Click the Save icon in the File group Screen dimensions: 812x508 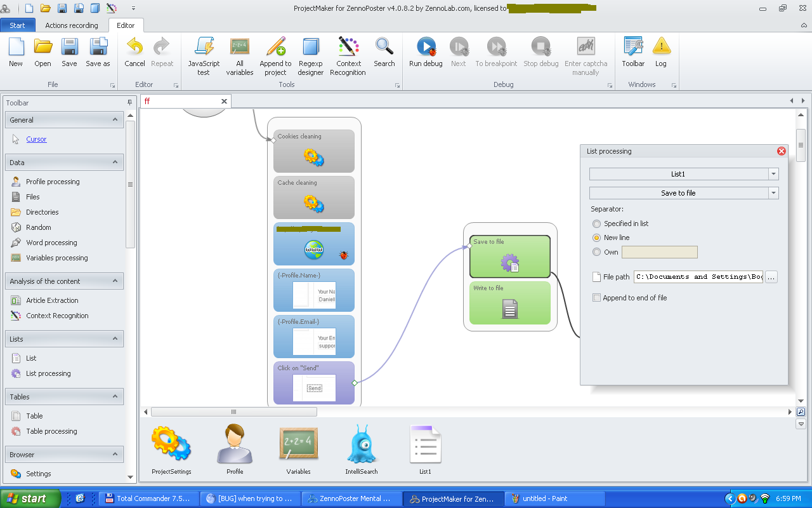(69, 46)
